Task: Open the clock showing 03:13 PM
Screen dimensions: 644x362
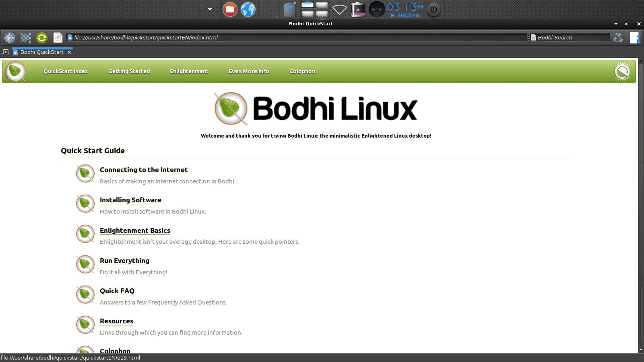Action: (x=405, y=10)
